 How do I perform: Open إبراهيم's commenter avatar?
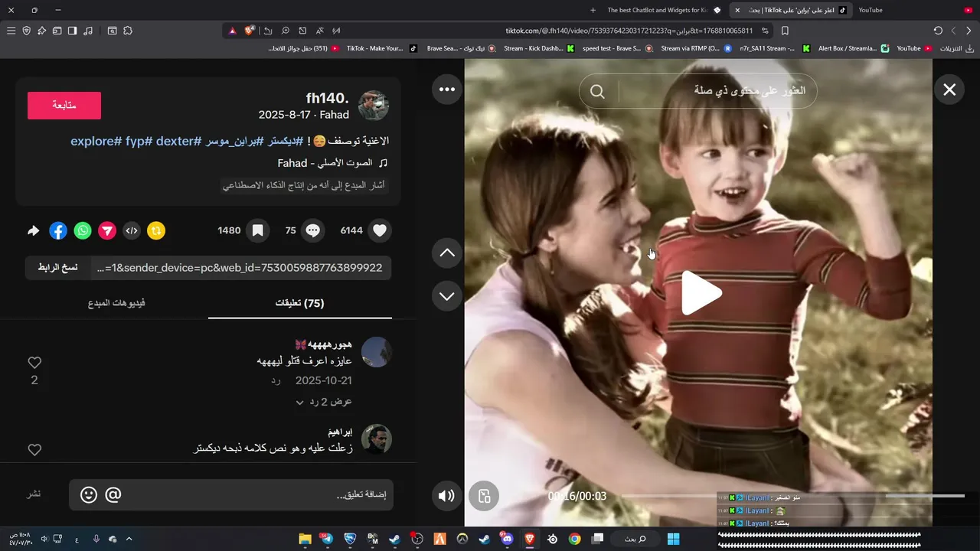coord(376,439)
